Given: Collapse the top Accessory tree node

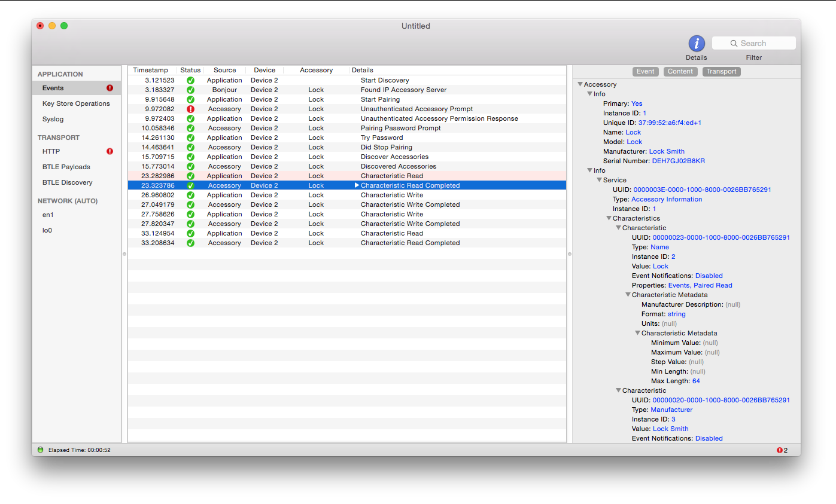Looking at the screenshot, I should [x=580, y=84].
